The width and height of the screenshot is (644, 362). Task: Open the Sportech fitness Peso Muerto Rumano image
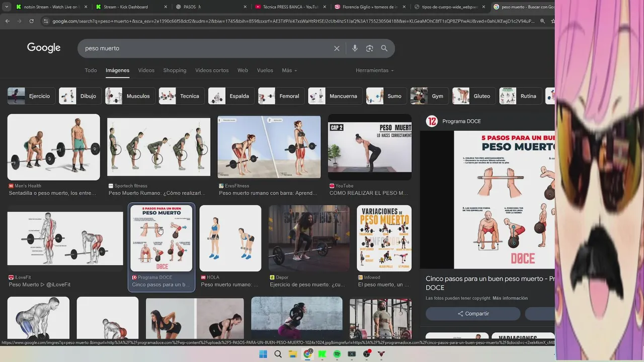point(158,147)
